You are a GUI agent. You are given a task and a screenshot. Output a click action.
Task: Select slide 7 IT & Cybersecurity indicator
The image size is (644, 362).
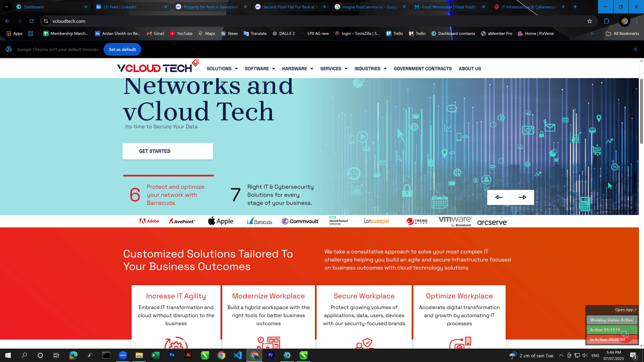272,195
